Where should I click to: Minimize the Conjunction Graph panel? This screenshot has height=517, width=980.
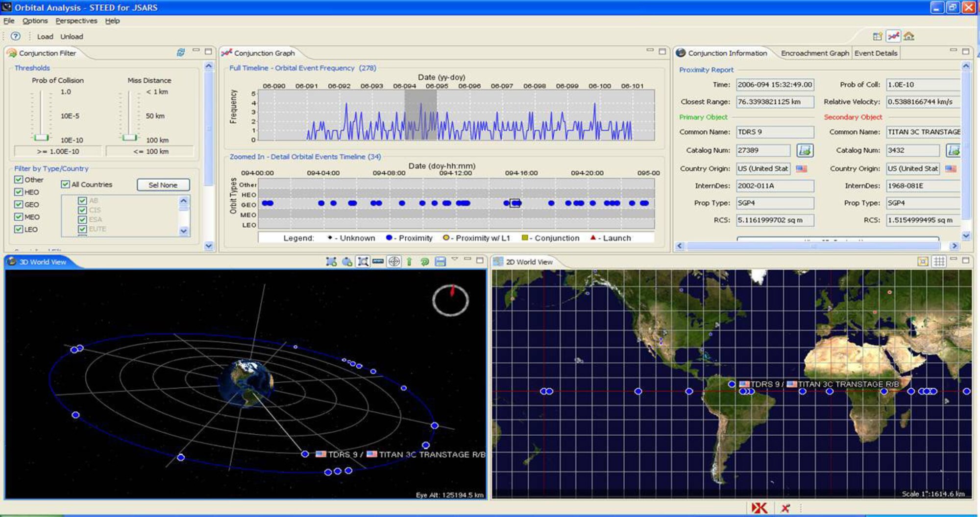coord(650,50)
